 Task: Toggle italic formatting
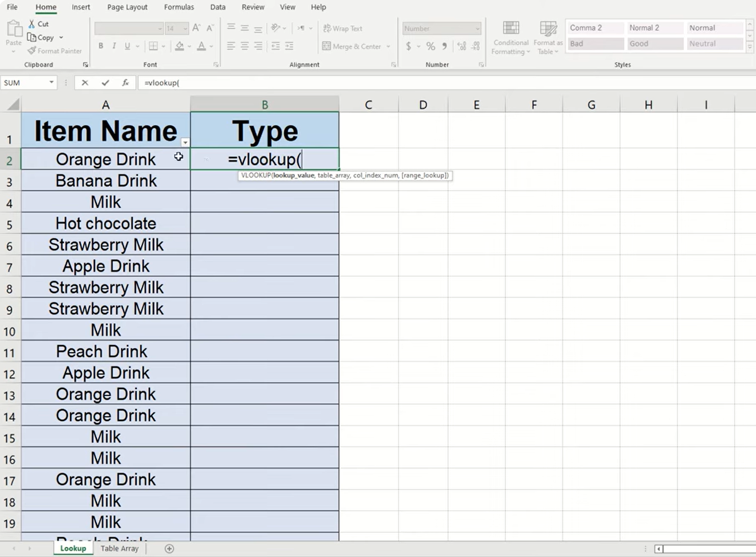pos(114,46)
